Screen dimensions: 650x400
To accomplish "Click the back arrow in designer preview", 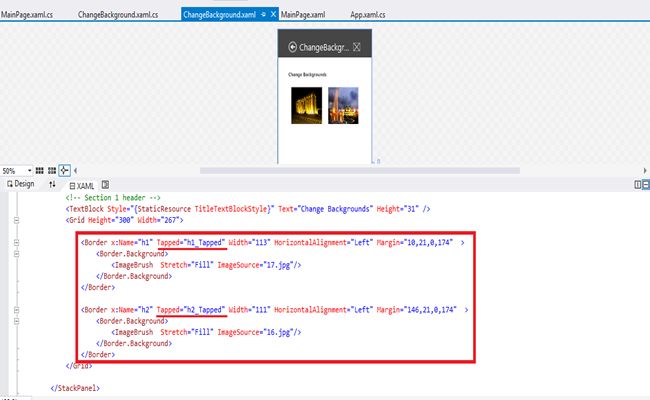I will tap(292, 47).
